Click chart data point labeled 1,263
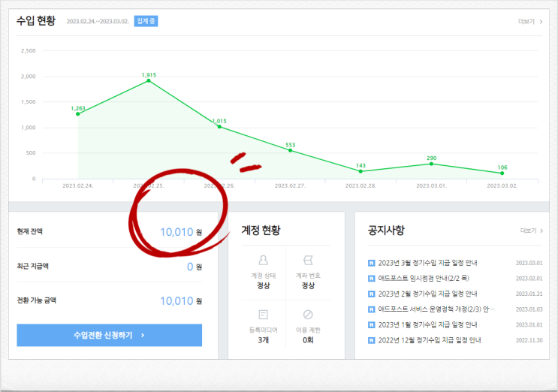Viewport: 558px width, 392px height. [x=78, y=114]
